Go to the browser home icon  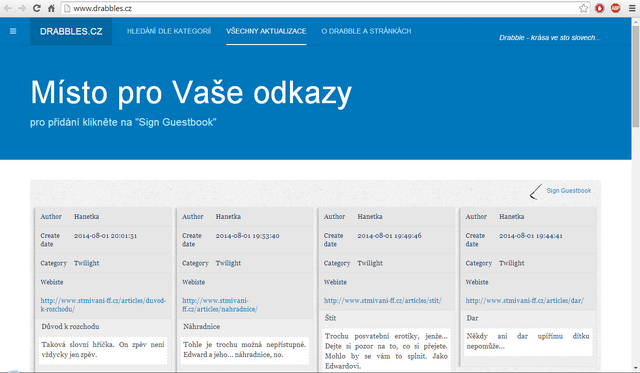(51, 8)
